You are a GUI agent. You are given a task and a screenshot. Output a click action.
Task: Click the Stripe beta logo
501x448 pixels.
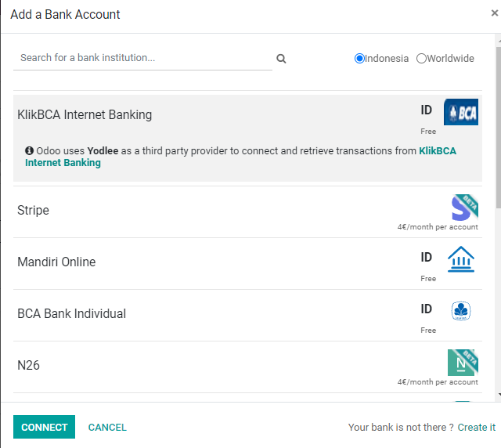pyautogui.click(x=465, y=208)
